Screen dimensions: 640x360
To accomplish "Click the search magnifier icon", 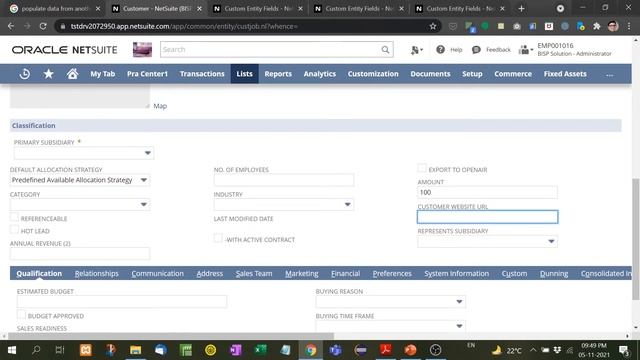I will tap(385, 50).
